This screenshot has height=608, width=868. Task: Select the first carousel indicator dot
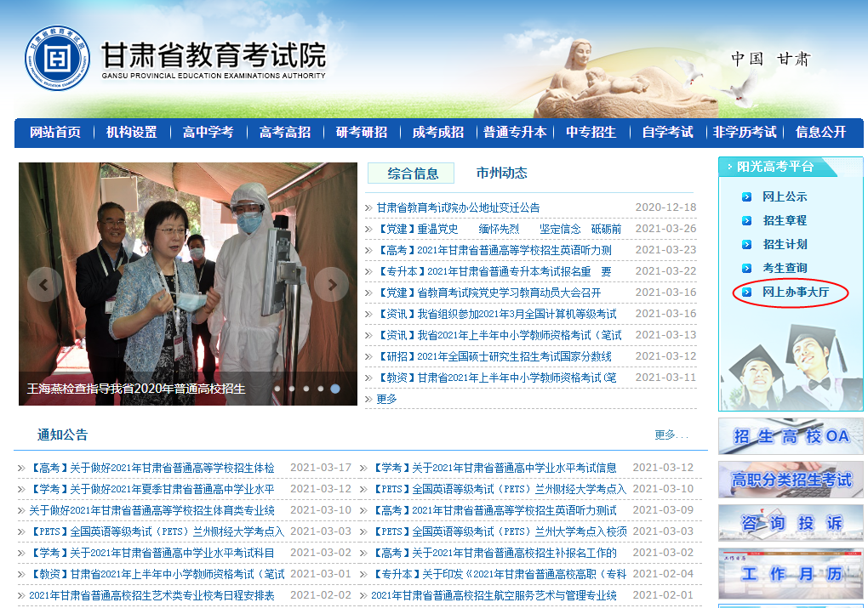277,389
